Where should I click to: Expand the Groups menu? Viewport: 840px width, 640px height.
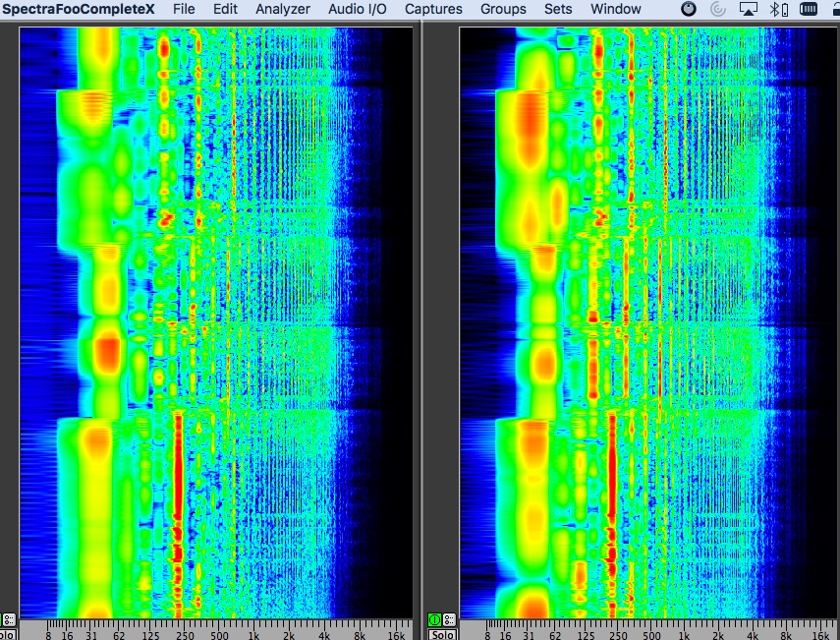click(x=503, y=10)
